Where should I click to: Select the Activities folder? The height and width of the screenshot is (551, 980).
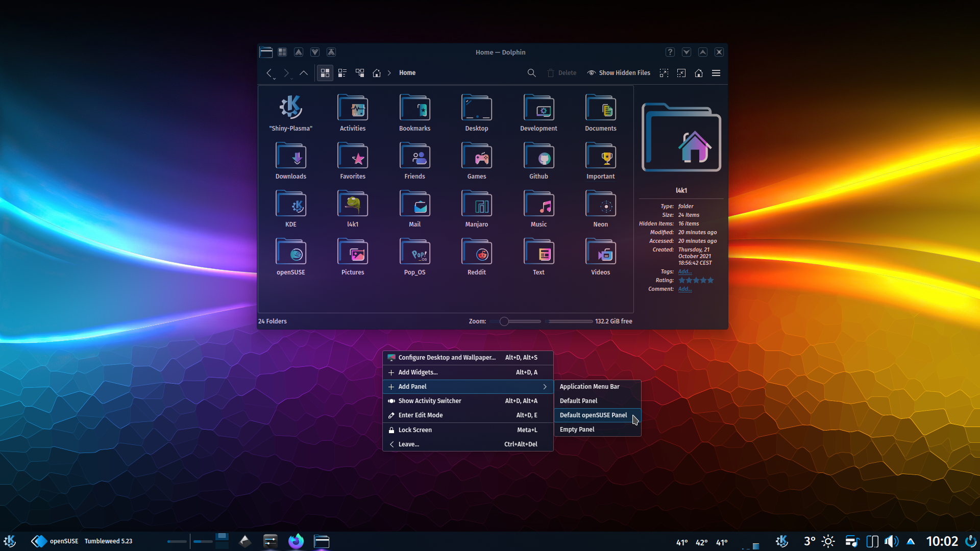pos(353,113)
